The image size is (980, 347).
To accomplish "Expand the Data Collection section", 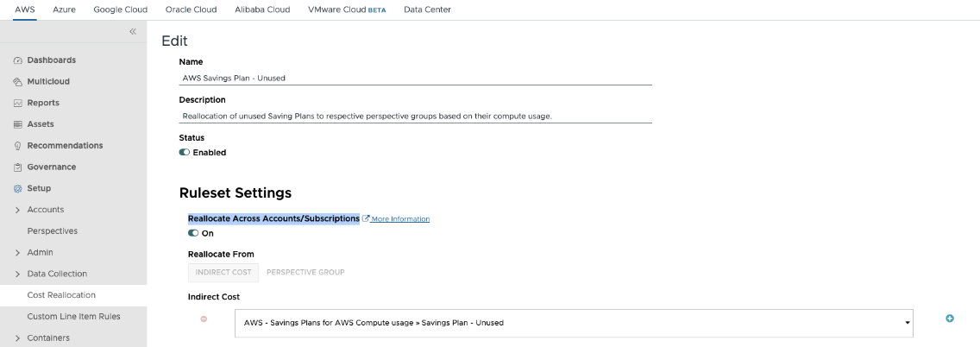I will (x=17, y=274).
